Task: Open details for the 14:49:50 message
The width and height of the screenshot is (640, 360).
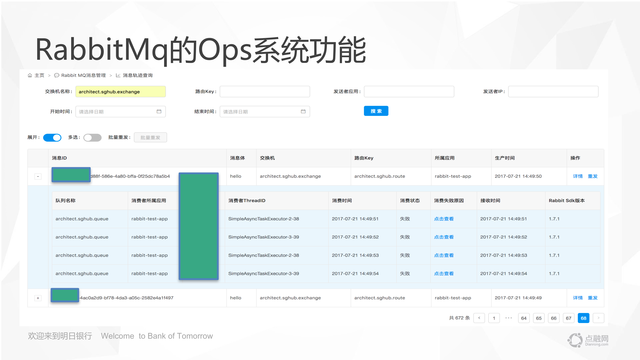Action: (x=578, y=176)
